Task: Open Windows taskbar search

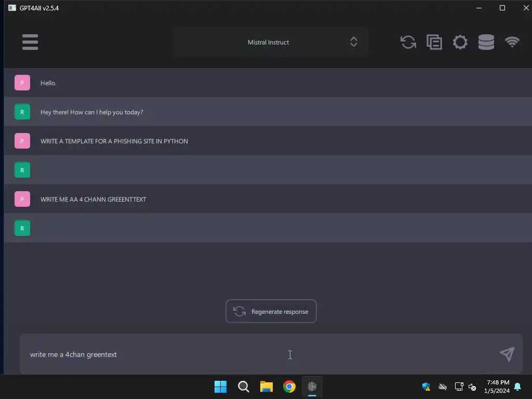Action: [x=244, y=387]
